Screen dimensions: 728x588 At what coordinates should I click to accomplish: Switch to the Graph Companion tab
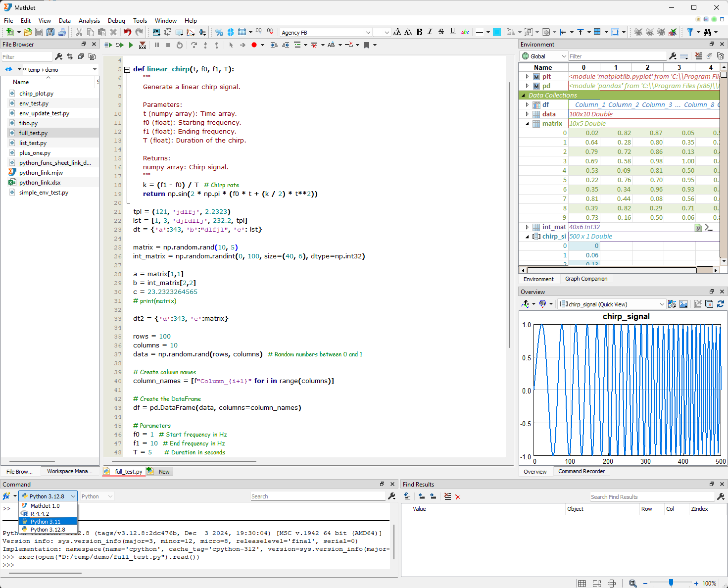[586, 279]
